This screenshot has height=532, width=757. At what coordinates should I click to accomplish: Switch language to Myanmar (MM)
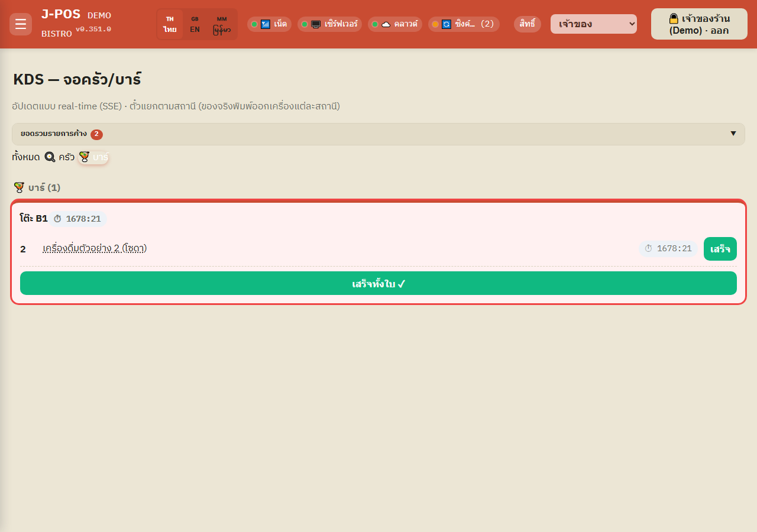(x=222, y=24)
